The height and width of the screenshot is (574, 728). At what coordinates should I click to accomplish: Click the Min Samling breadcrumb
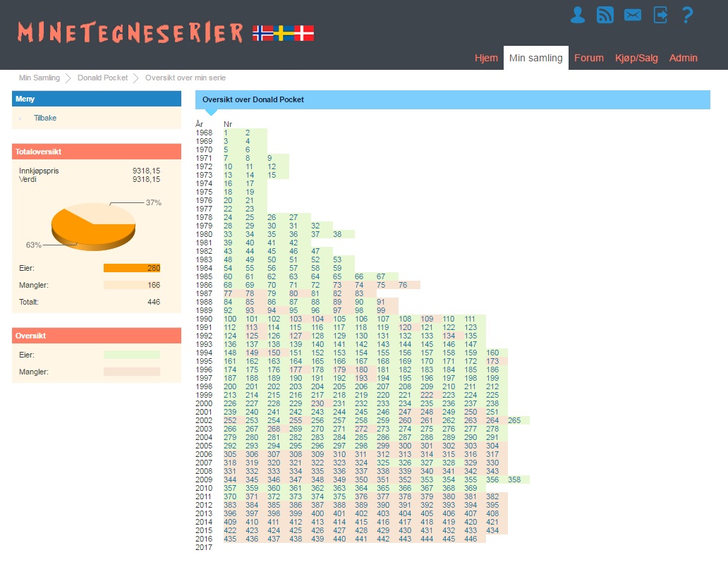[40, 78]
